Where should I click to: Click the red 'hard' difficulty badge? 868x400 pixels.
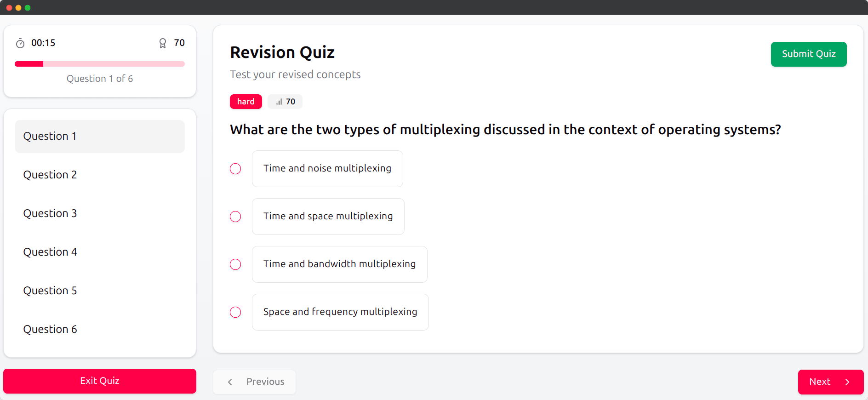246,101
